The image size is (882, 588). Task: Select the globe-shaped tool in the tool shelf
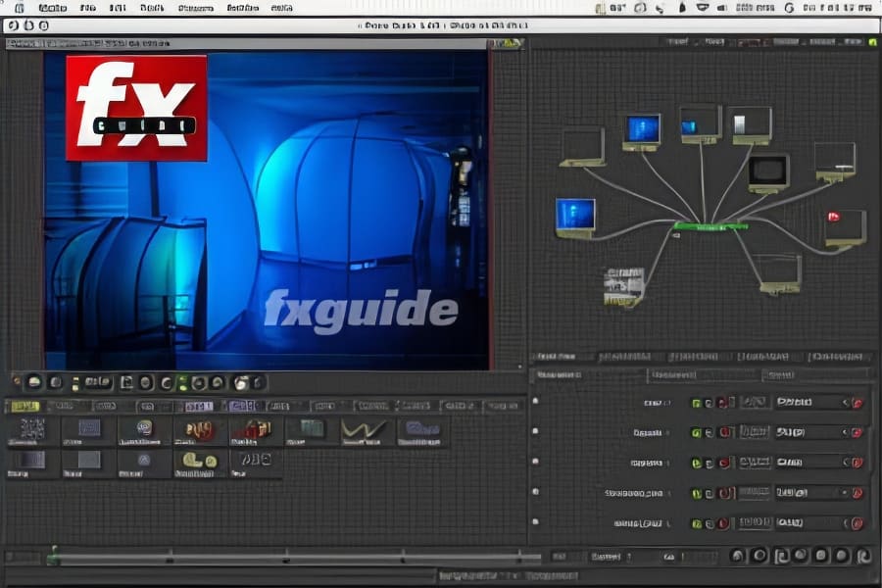tap(145, 430)
